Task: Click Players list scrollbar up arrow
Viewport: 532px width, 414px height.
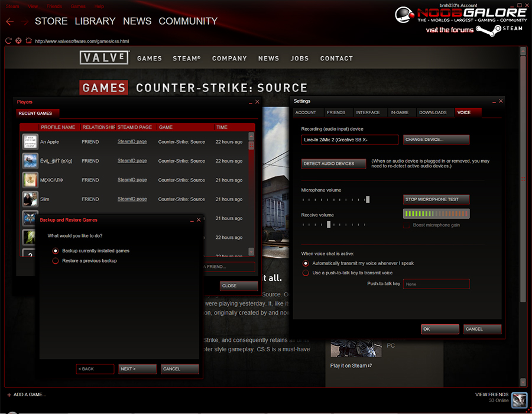Action: (251, 137)
